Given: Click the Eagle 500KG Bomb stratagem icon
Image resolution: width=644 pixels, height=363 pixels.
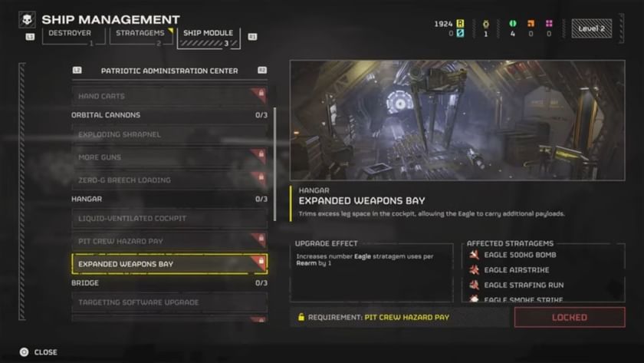Looking at the screenshot, I should point(475,255).
